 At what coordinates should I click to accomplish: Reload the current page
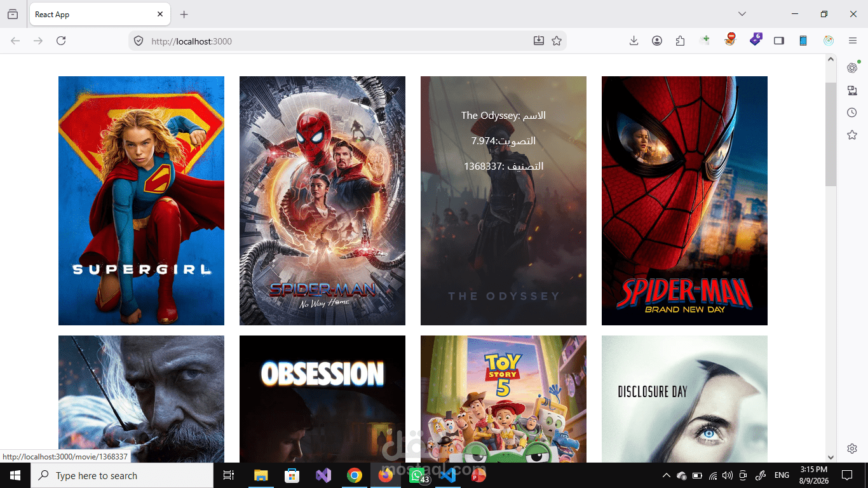(x=61, y=41)
